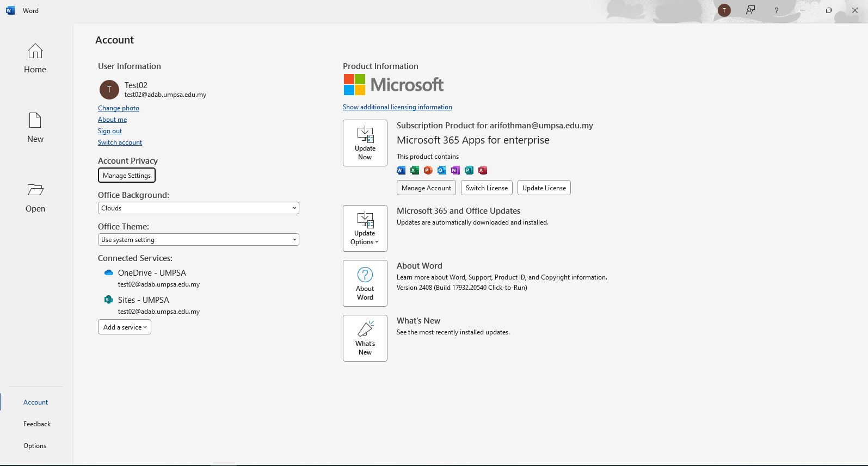This screenshot has height=466, width=868.
Task: Click the Update Now icon button
Action: point(365,143)
